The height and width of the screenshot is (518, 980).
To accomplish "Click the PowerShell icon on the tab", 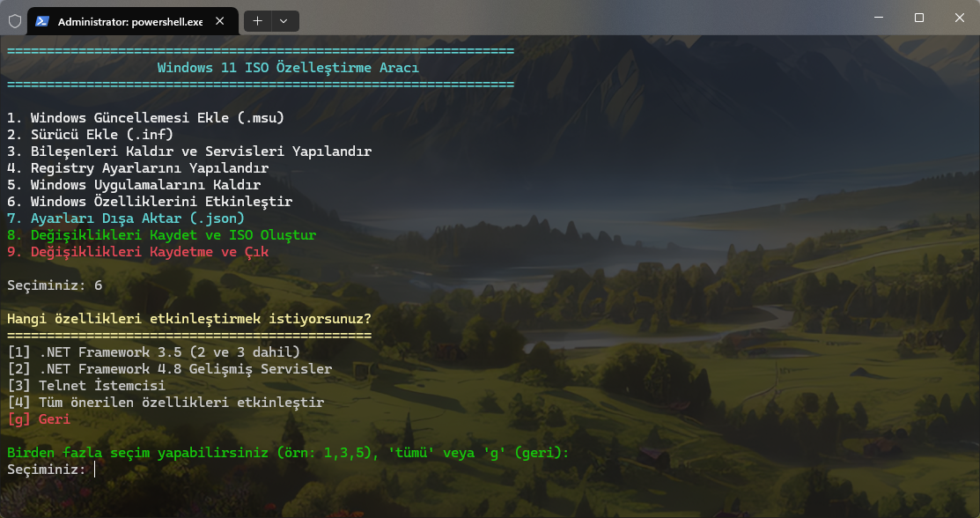I will [x=42, y=21].
